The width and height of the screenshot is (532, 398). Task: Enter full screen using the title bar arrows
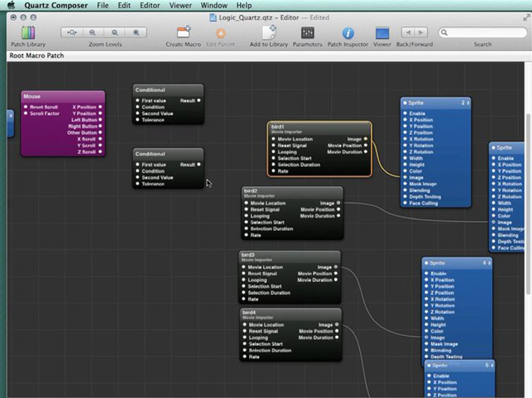[x=526, y=18]
